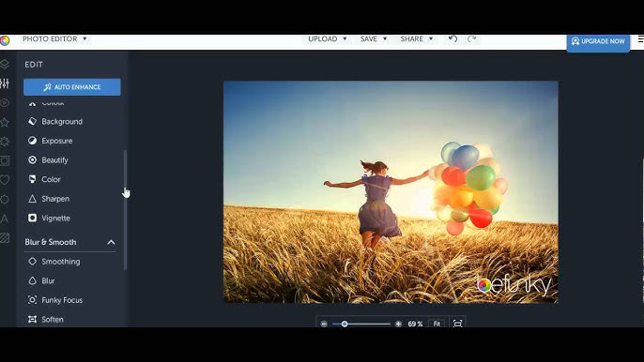
Task: Click the Undo arrow icon
Action: point(452,39)
